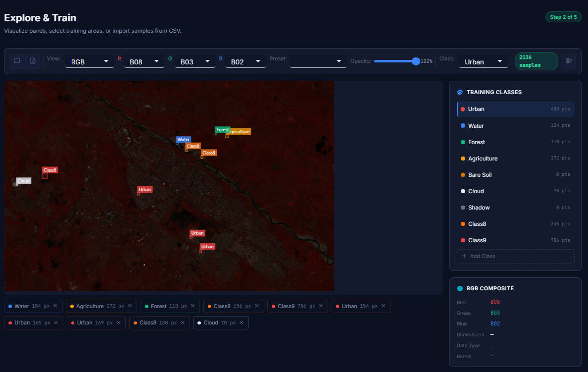The height and width of the screenshot is (372, 588).
Task: Change the Red band from B08
Action: tap(144, 61)
